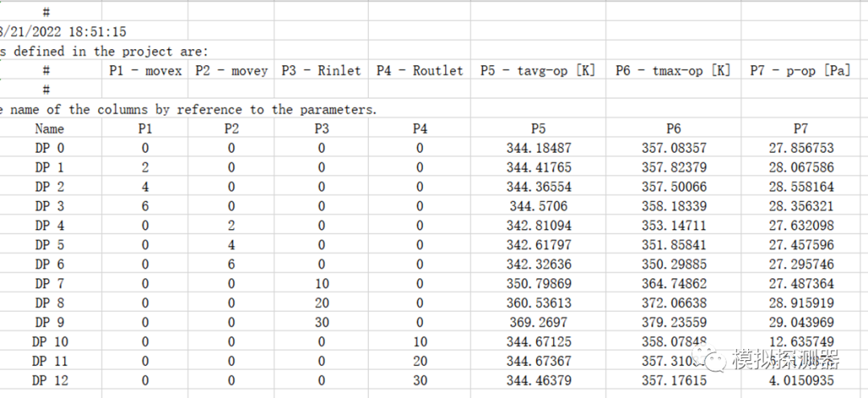This screenshot has width=868, height=398.
Task: Select the cell containing 28.067586
Action: tap(800, 167)
